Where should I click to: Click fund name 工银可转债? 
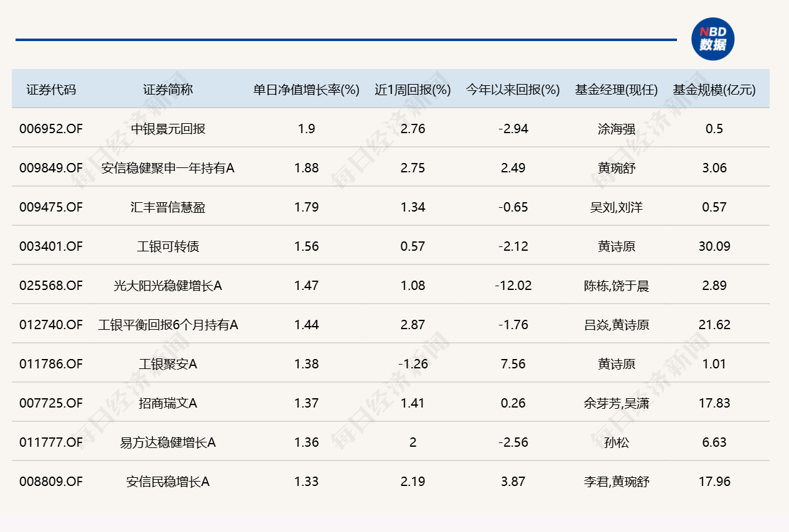168,246
